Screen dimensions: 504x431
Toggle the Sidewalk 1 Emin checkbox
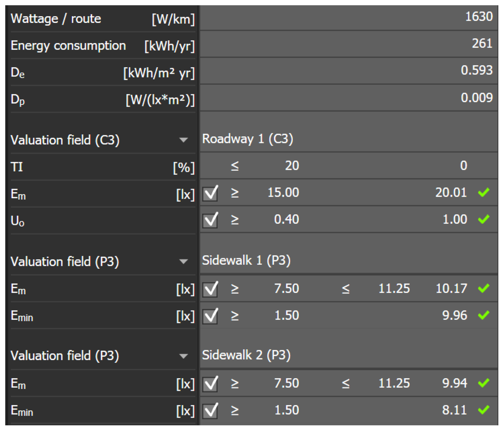[210, 316]
